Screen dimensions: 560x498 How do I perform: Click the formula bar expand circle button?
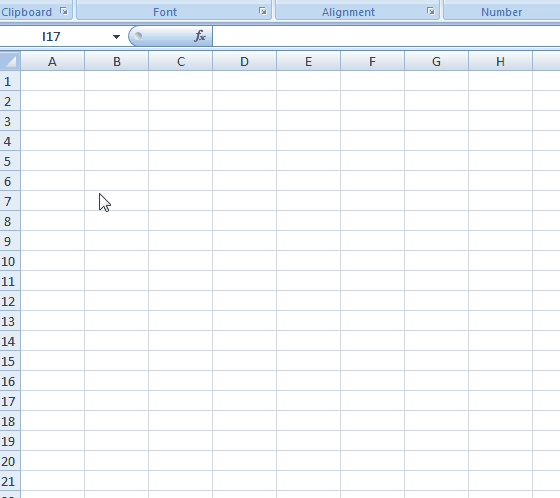pos(138,35)
